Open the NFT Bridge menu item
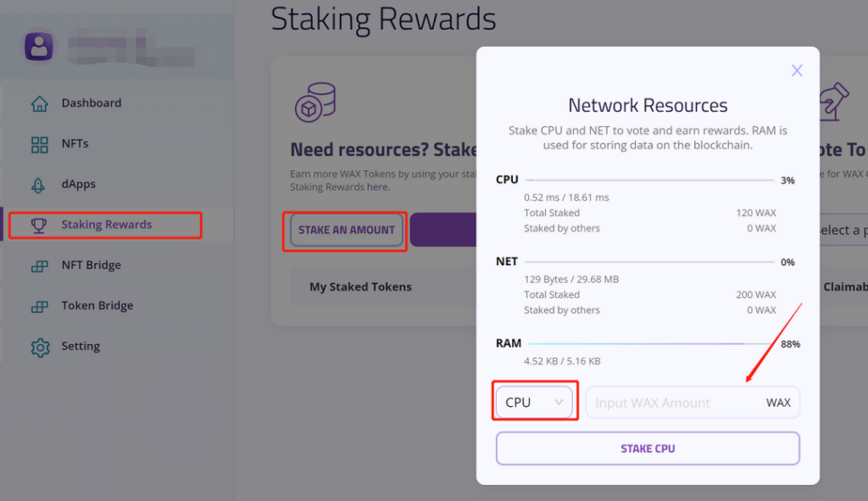This screenshot has width=868, height=501. pyautogui.click(x=91, y=265)
